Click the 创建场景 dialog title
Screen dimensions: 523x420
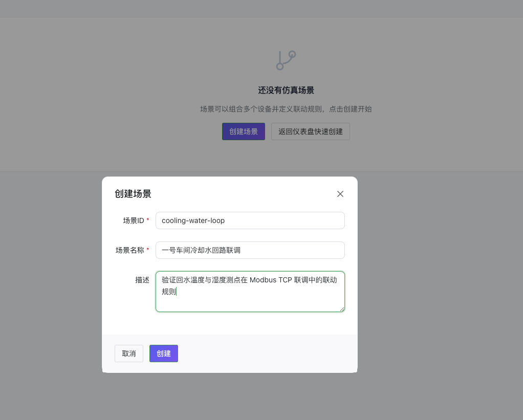[x=133, y=194]
